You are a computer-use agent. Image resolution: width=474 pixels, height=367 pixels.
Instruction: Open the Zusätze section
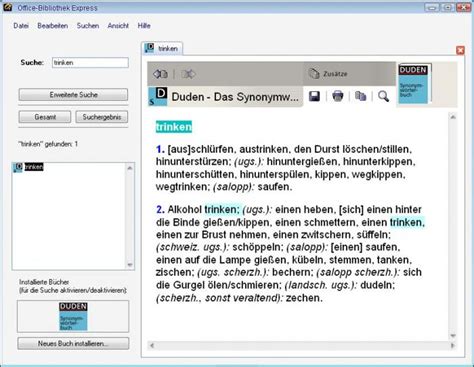pyautogui.click(x=328, y=74)
